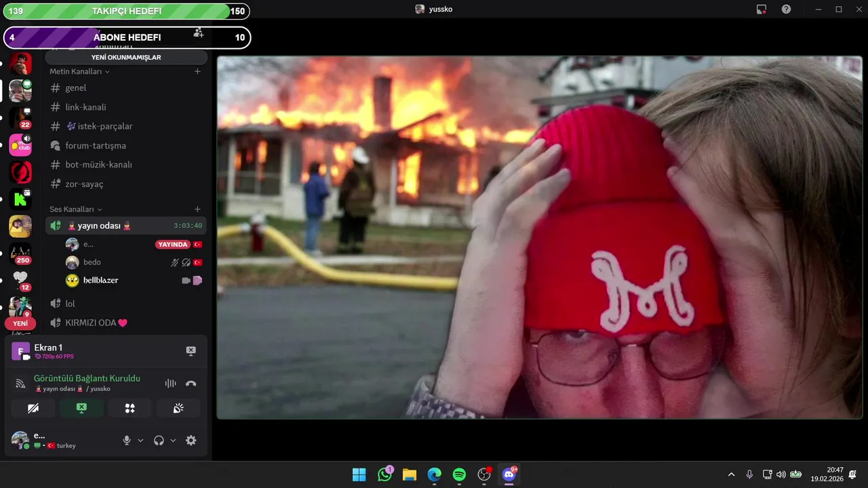Image resolution: width=868 pixels, height=488 pixels.
Task: Open WhatsApp from the taskbar
Action: [384, 474]
